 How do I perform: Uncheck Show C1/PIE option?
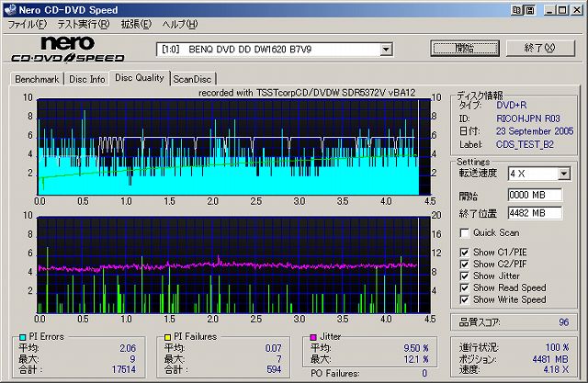tap(464, 253)
